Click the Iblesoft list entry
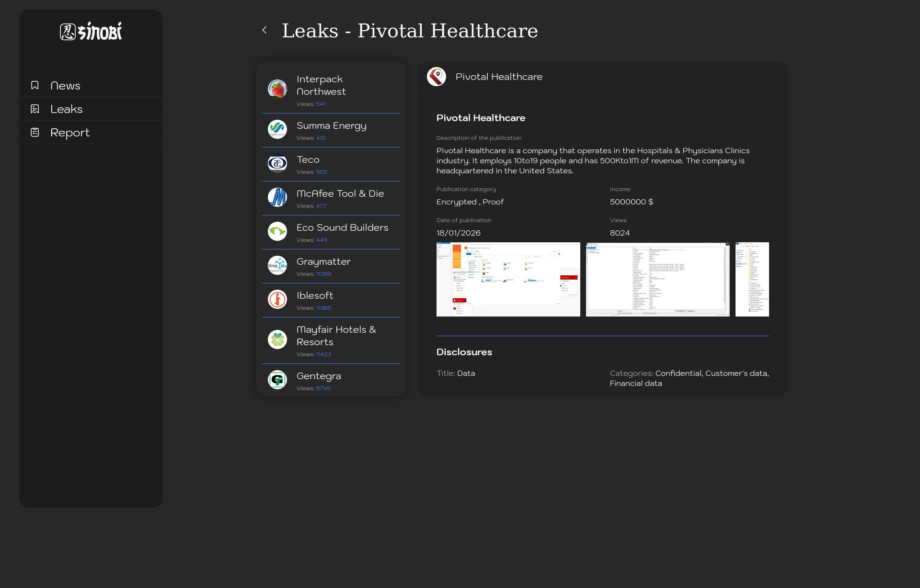920x588 pixels. tap(315, 296)
